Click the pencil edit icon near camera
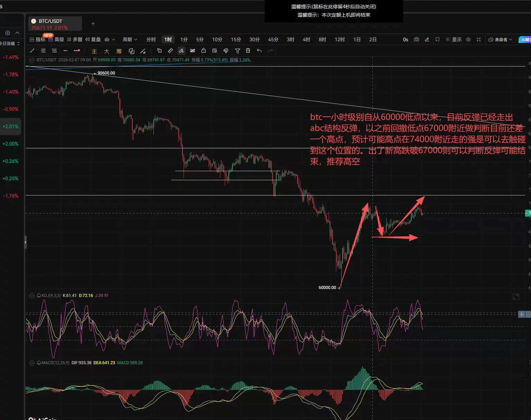Screen dimensions: 531x420 point(427,40)
